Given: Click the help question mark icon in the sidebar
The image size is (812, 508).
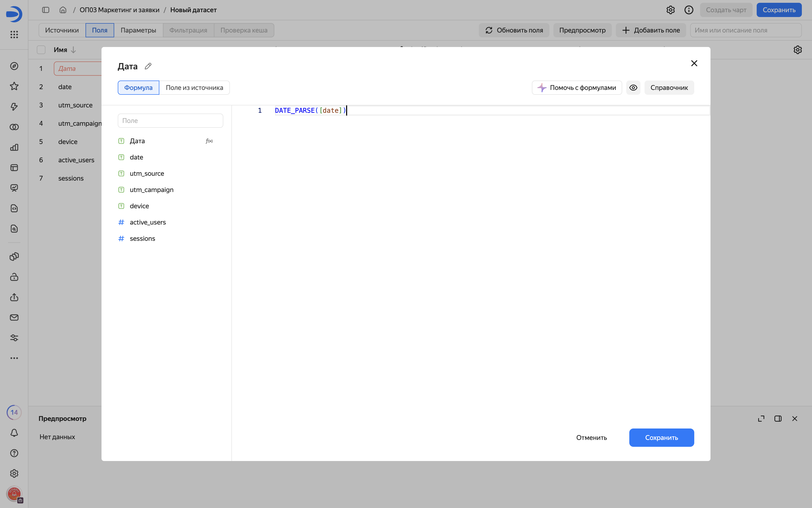Looking at the screenshot, I should click(14, 453).
